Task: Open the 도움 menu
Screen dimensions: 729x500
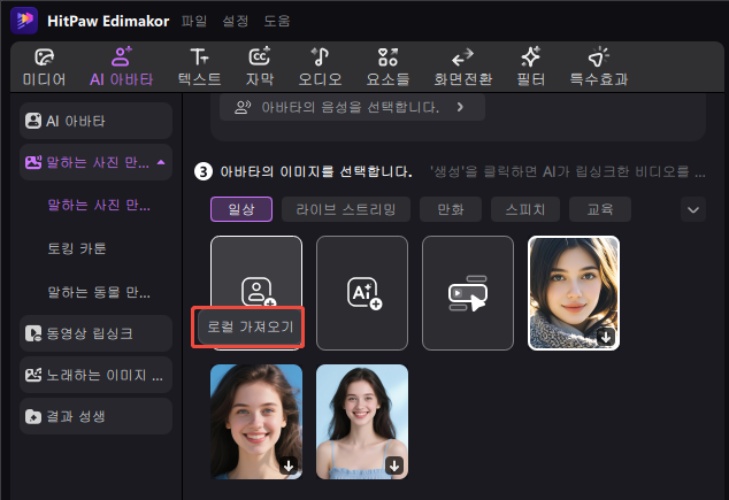Action: (277, 21)
